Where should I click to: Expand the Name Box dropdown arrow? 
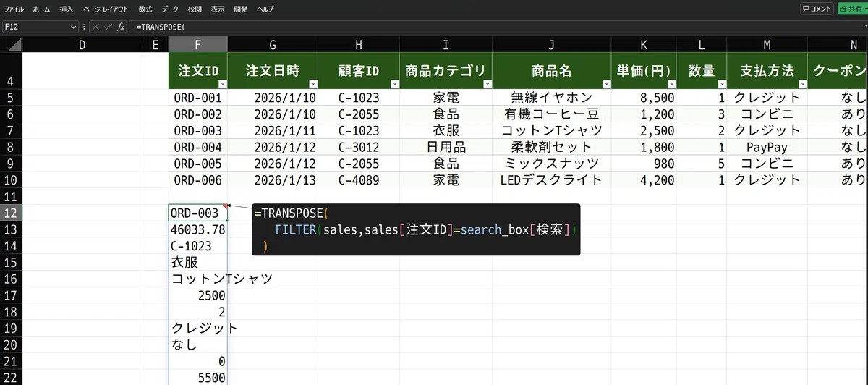[74, 27]
